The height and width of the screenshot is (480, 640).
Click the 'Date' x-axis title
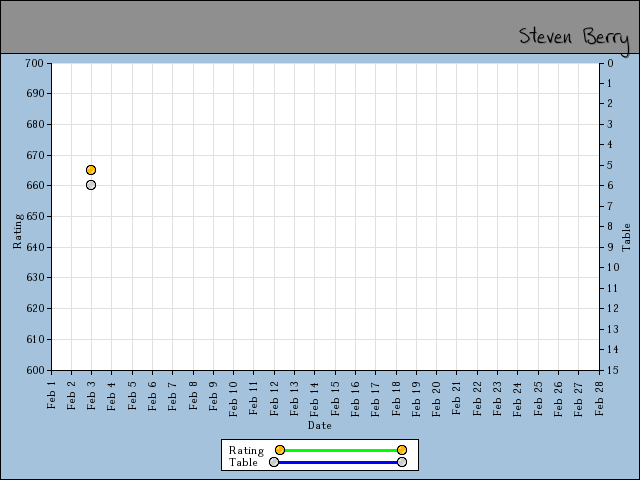tap(319, 425)
